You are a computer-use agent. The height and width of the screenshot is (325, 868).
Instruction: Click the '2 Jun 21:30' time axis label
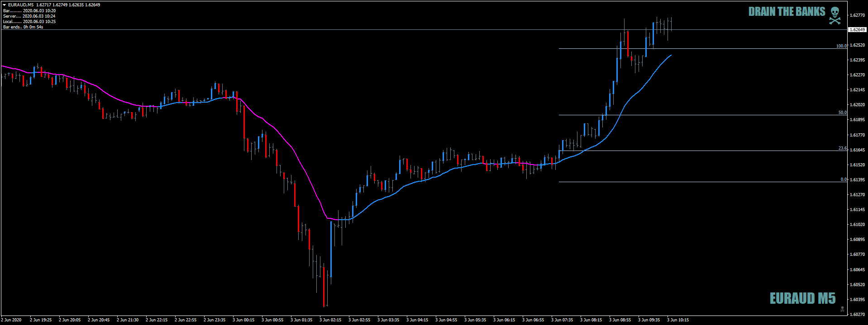tap(128, 320)
